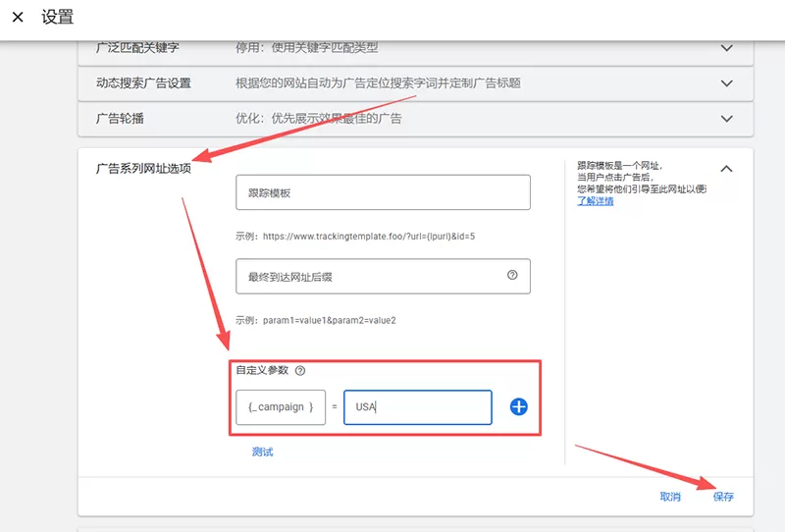Screen dimensions: 785x532
Task: Click the 测试 link
Action: point(262,452)
